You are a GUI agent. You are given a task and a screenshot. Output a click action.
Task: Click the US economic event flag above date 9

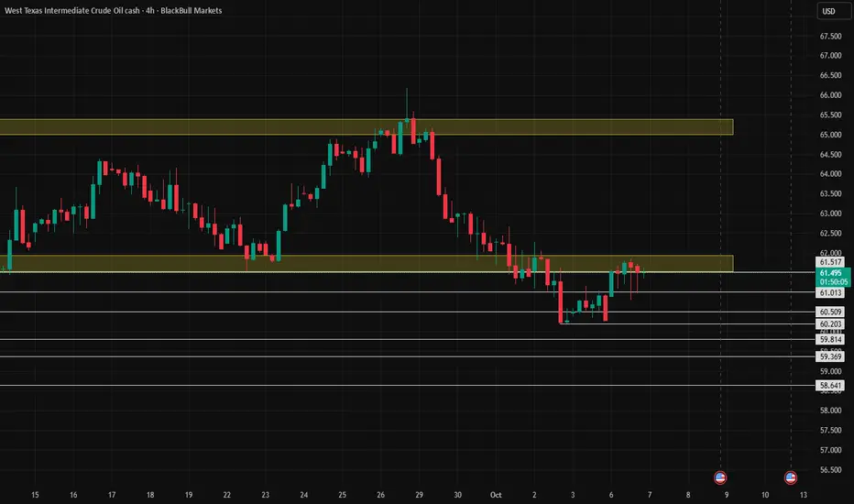720,477
